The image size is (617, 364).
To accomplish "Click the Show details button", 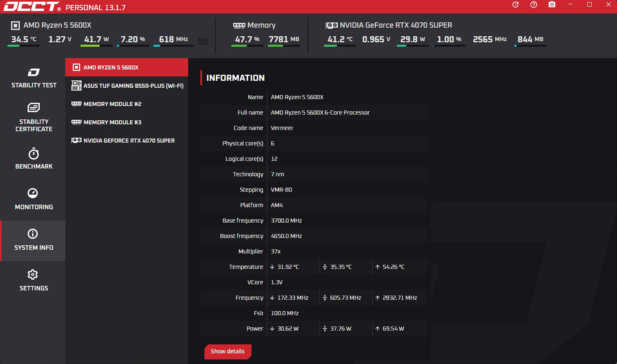I will point(228,351).
